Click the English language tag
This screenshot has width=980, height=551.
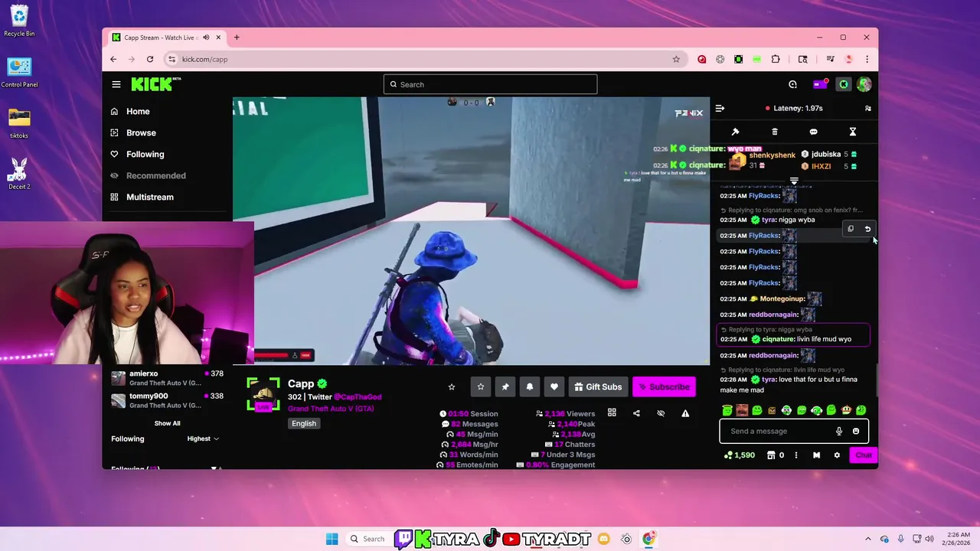[304, 423]
